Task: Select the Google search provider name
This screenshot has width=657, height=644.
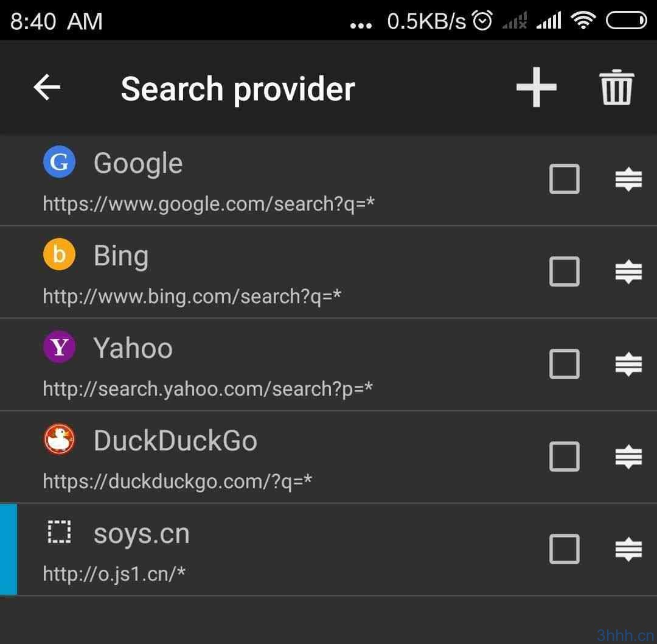Action: [138, 163]
